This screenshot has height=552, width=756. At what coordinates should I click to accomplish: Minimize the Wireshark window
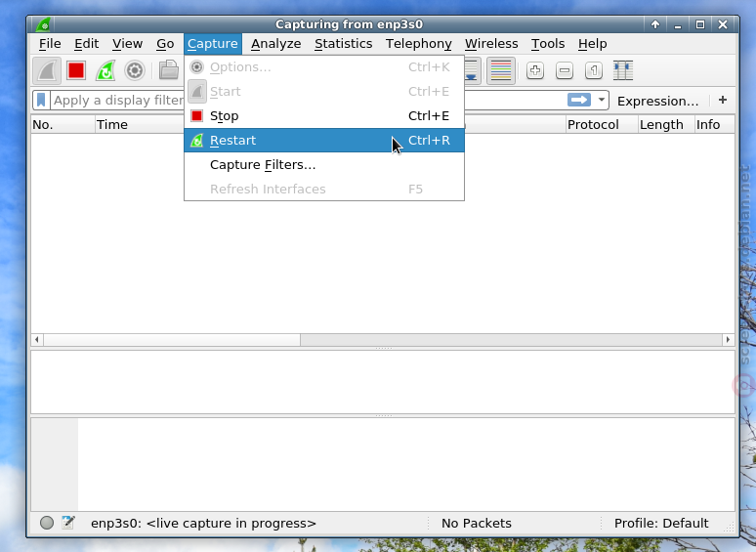(x=678, y=24)
